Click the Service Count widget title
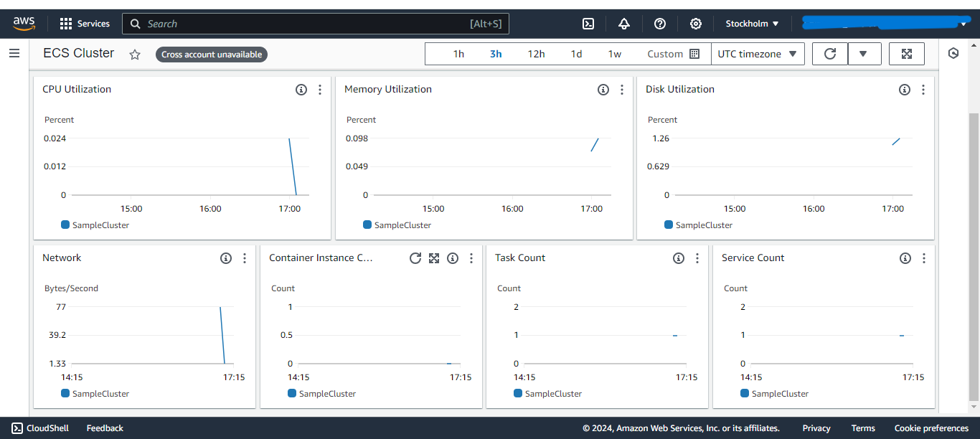This screenshot has width=980, height=439. (753, 258)
